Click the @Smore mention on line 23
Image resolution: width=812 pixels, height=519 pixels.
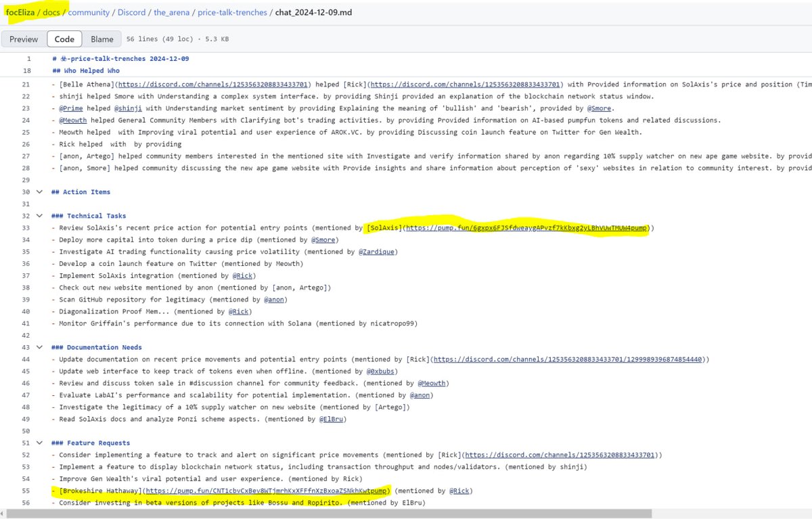(599, 108)
